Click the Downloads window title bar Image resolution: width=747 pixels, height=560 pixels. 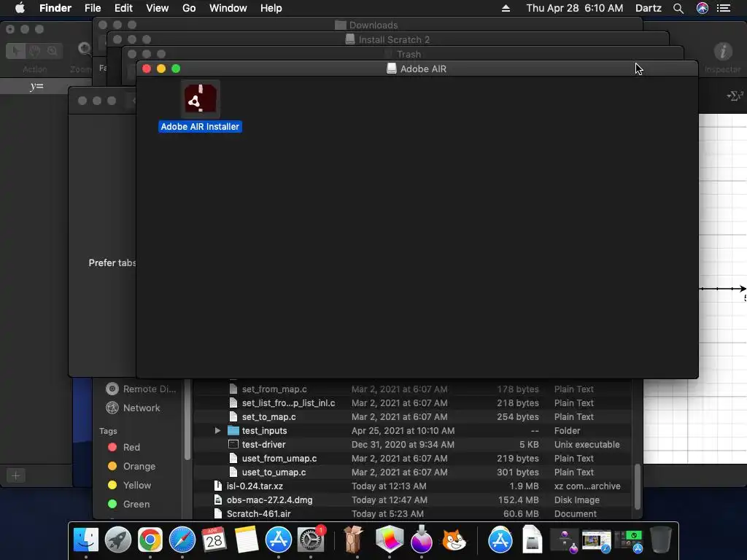pyautogui.click(x=367, y=25)
